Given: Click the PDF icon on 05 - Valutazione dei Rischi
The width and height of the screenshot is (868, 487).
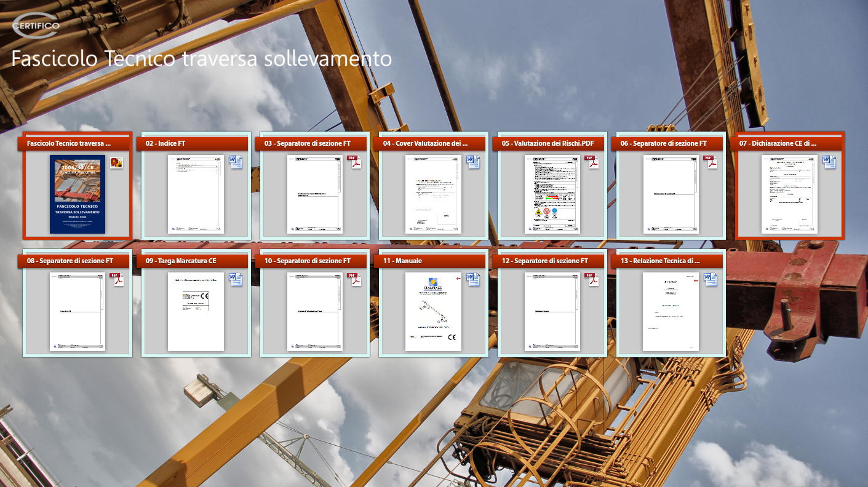Looking at the screenshot, I should [x=592, y=162].
